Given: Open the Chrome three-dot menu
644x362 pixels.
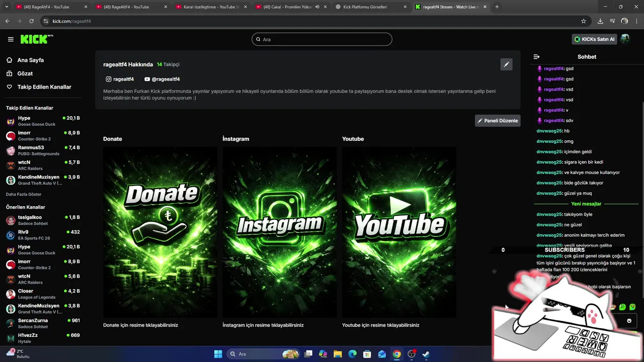Looking at the screenshot, I should [636, 21].
